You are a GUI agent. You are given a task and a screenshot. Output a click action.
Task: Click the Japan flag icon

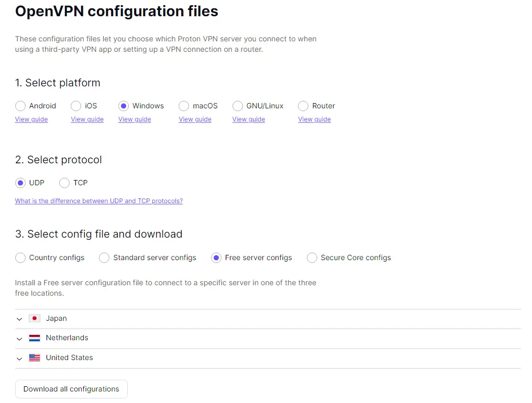(x=35, y=318)
